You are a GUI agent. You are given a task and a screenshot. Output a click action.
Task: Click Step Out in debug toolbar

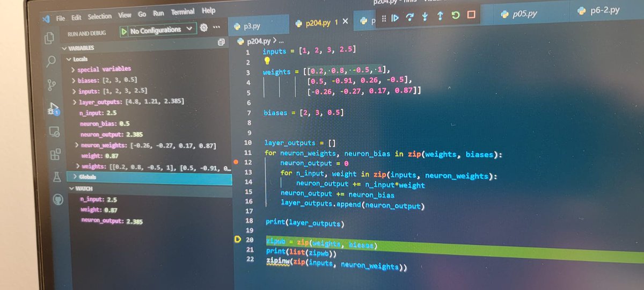440,16
